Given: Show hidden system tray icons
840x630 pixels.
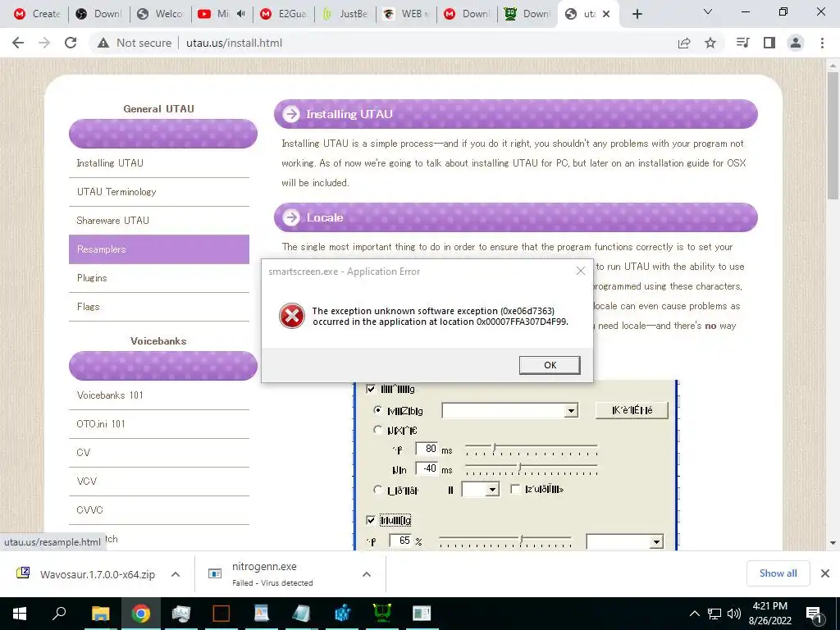Looking at the screenshot, I should (x=694, y=614).
